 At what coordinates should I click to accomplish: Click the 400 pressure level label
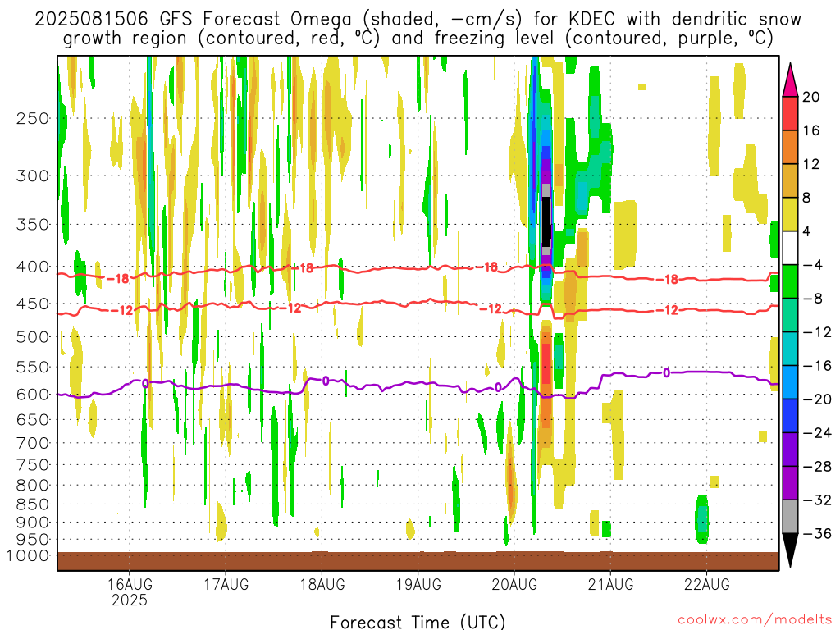33,267
